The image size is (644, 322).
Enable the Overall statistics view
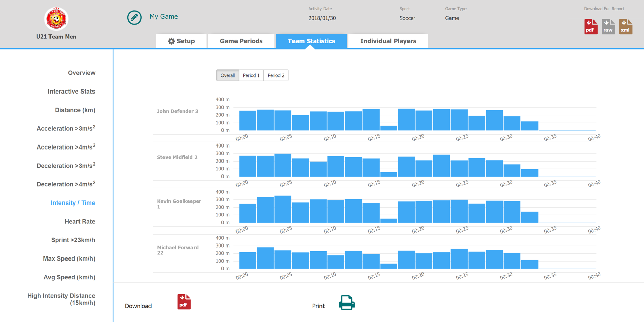coord(227,75)
